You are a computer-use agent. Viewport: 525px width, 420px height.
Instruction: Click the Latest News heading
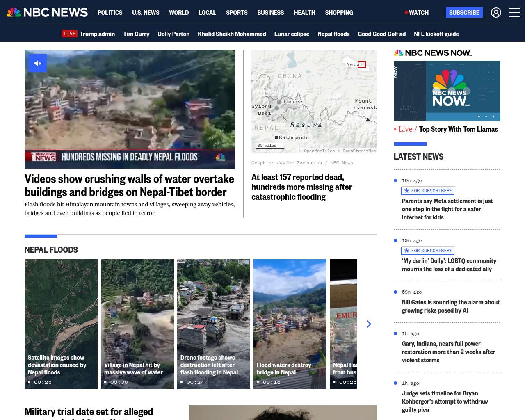pos(418,157)
